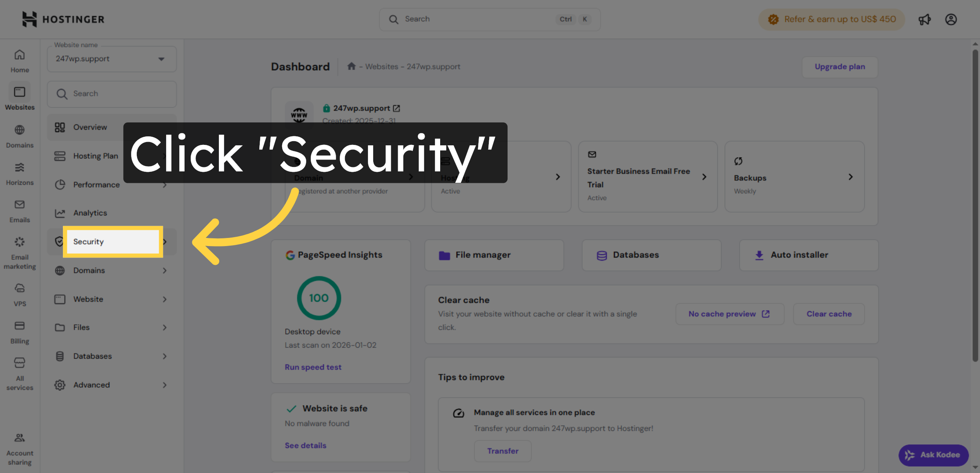
Task: Open the File manager card icon
Action: (x=445, y=255)
